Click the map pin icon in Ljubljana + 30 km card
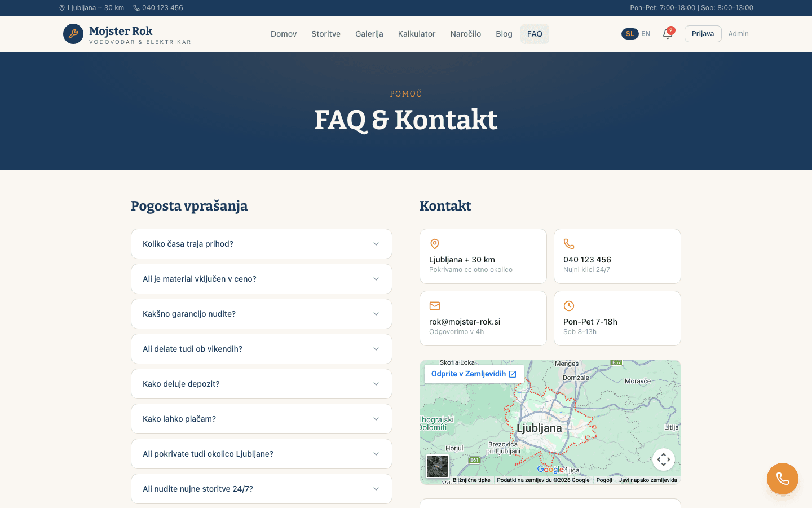The image size is (812, 508). click(435, 244)
